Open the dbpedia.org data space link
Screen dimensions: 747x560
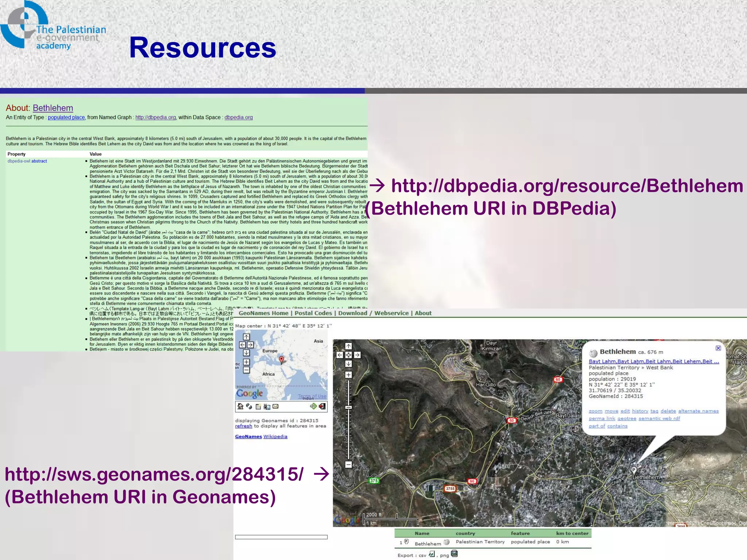point(239,117)
